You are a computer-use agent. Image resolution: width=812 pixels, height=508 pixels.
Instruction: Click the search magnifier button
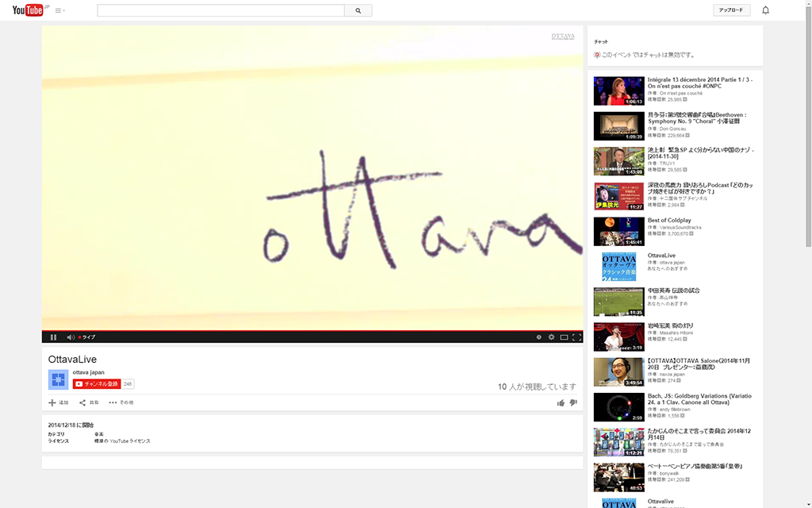(x=358, y=10)
